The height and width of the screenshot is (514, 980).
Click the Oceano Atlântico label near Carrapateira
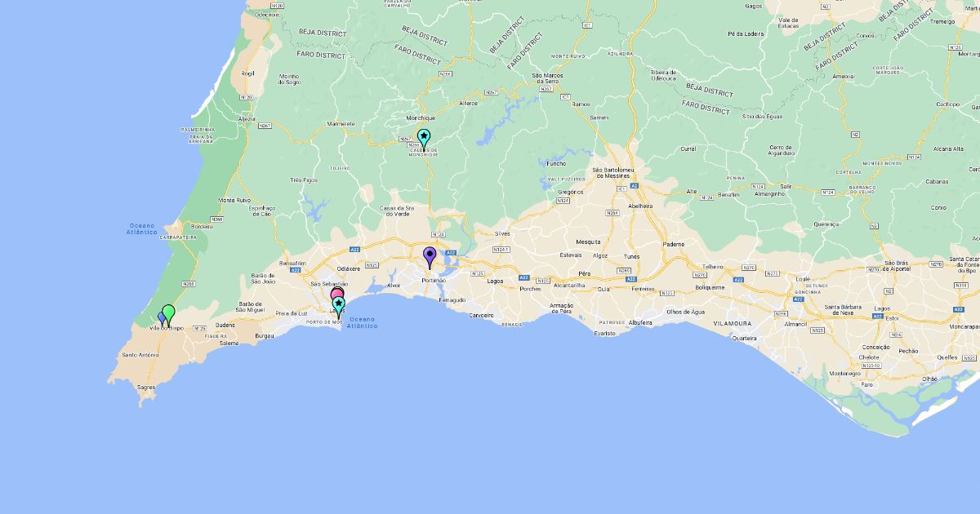tap(142, 229)
